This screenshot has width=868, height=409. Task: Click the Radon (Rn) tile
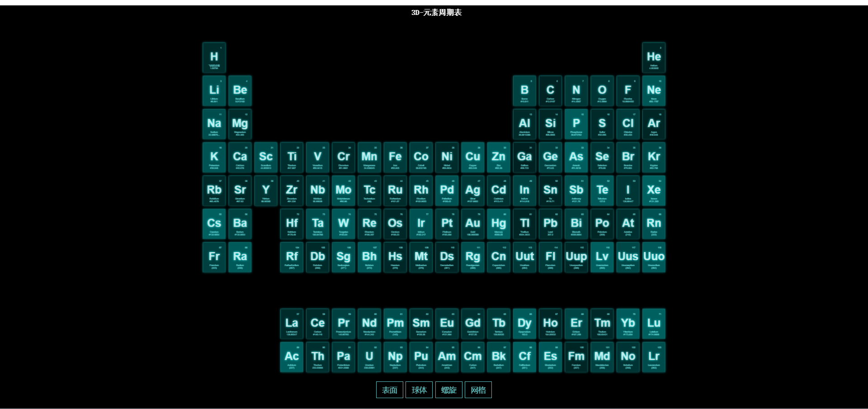(654, 224)
